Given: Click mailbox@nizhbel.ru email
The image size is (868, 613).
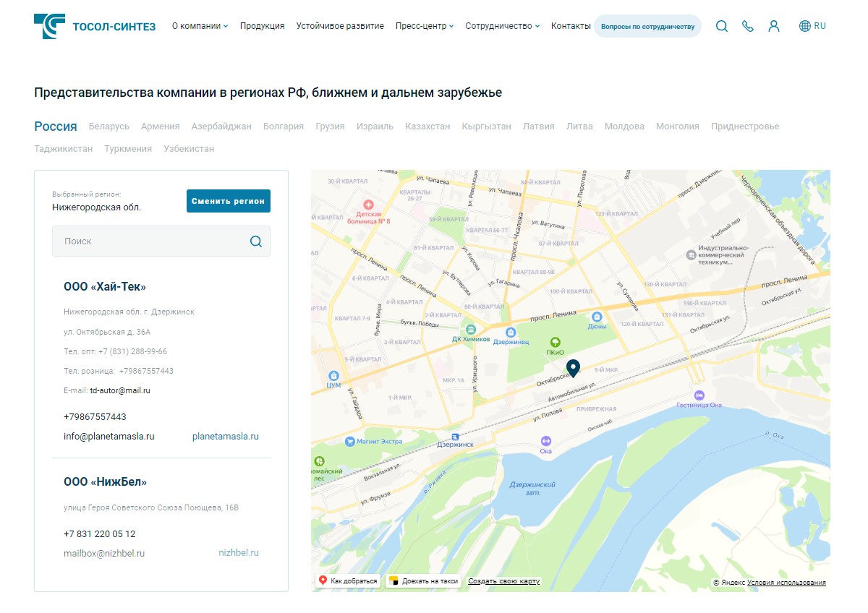Looking at the screenshot, I should (x=104, y=554).
